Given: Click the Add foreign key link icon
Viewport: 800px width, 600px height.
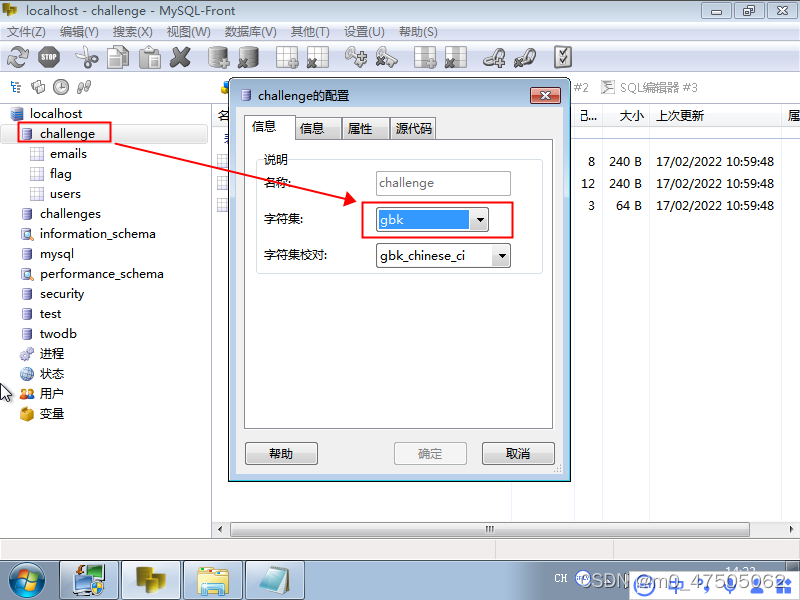Looking at the screenshot, I should click(494, 57).
